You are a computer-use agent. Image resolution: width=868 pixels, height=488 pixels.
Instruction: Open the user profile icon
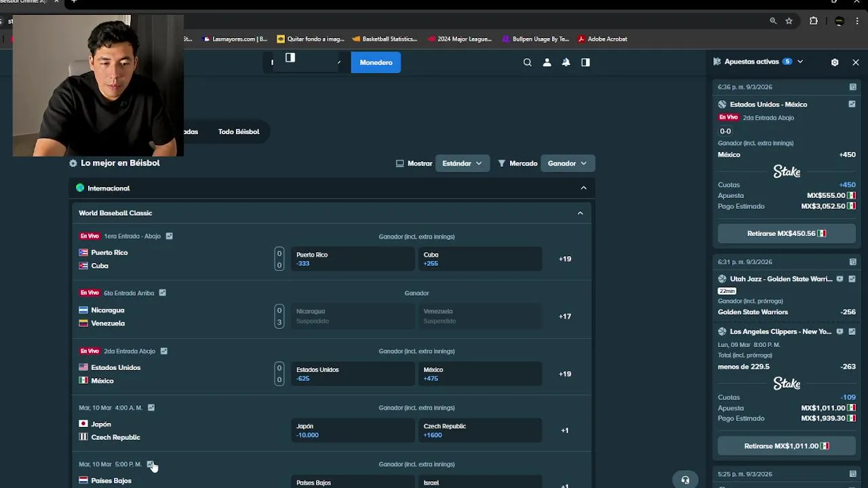click(x=547, y=62)
